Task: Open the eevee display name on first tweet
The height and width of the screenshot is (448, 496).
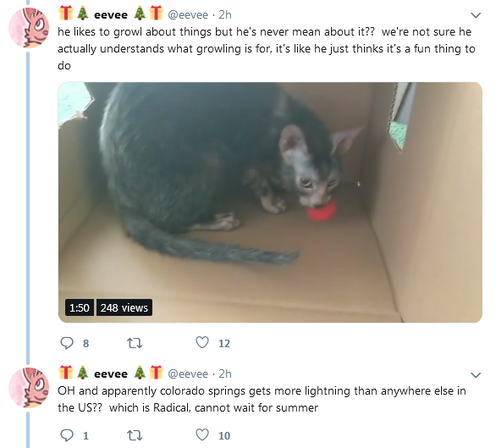Action: point(111,14)
